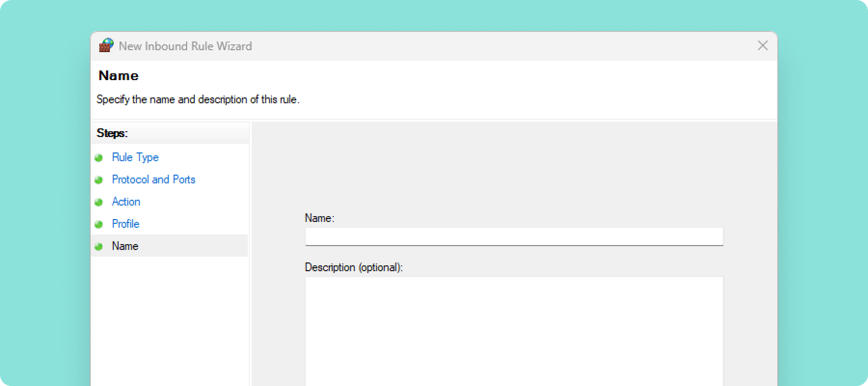The width and height of the screenshot is (868, 386).
Task: Click the "Steps:" header label
Action: [112, 133]
